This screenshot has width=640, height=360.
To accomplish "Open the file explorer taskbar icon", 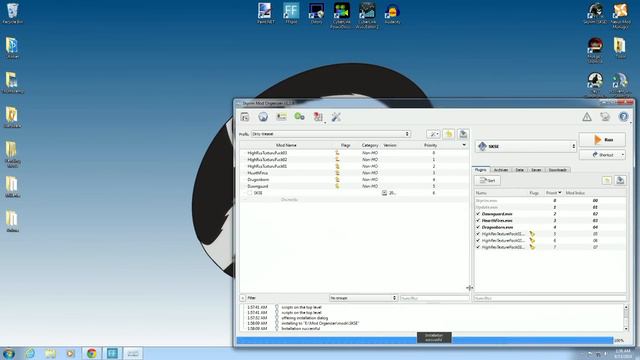I will click(x=50, y=353).
